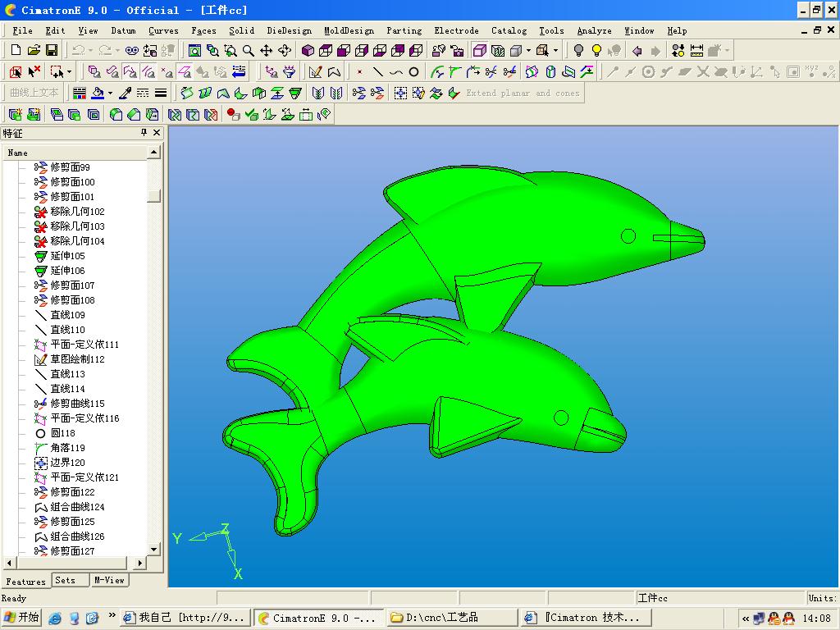Click the Zoom magnifier tool
Viewport: 840px width, 630px height.
pyautogui.click(x=248, y=50)
